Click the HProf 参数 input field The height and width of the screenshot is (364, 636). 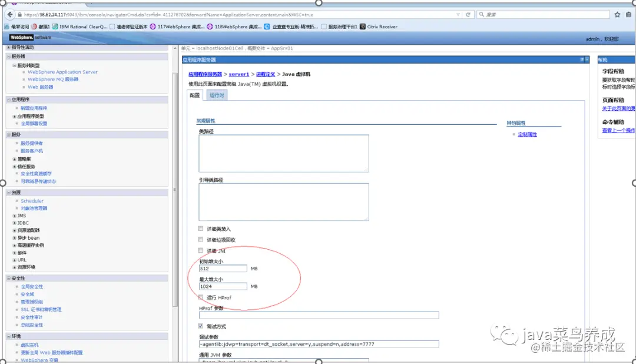click(x=319, y=315)
